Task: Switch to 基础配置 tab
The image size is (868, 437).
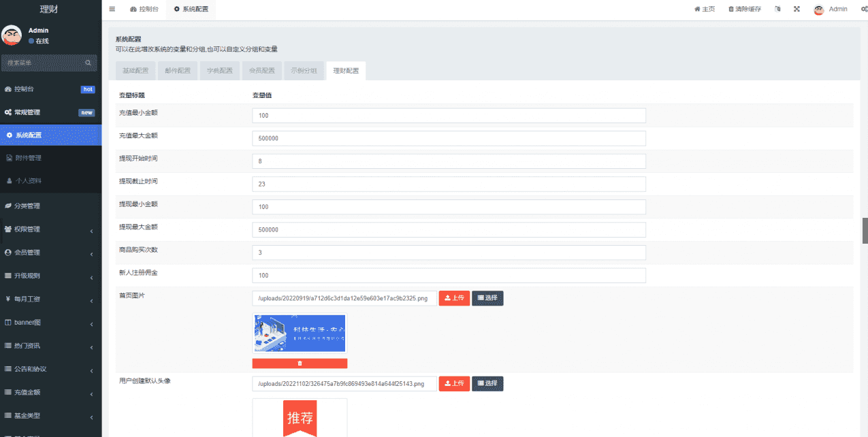Action: pos(135,71)
